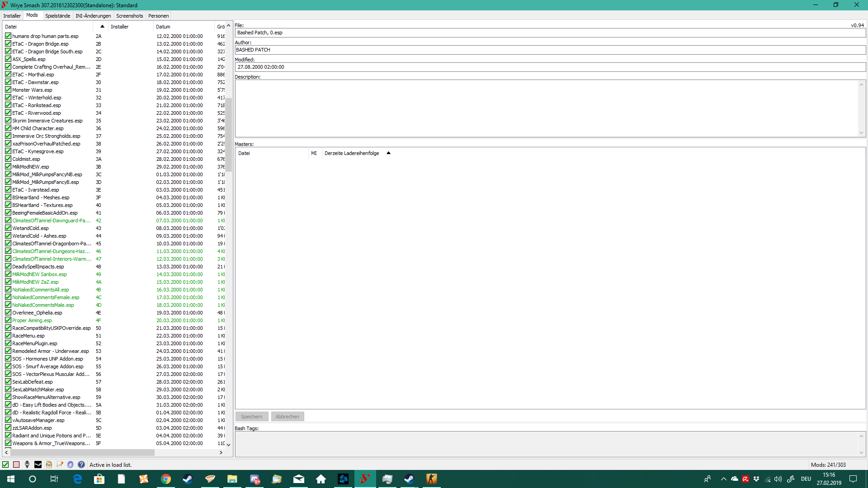This screenshot has height=488, width=868.
Task: Open Battle.net from the taskbar
Action: pos(343,479)
